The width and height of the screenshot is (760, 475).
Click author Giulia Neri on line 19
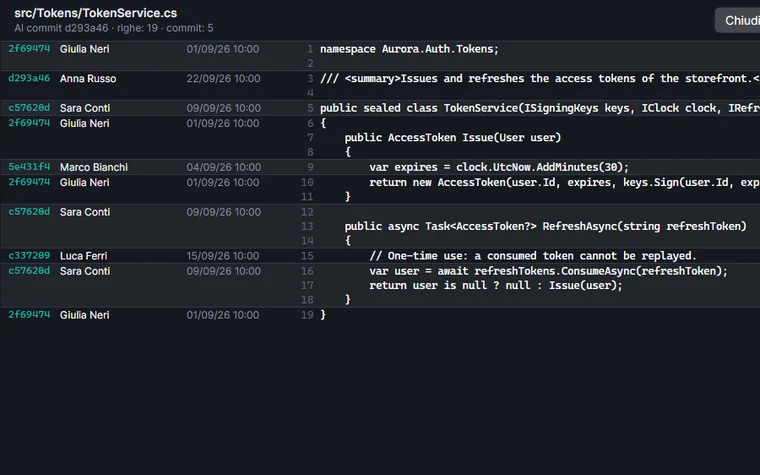tap(84, 315)
